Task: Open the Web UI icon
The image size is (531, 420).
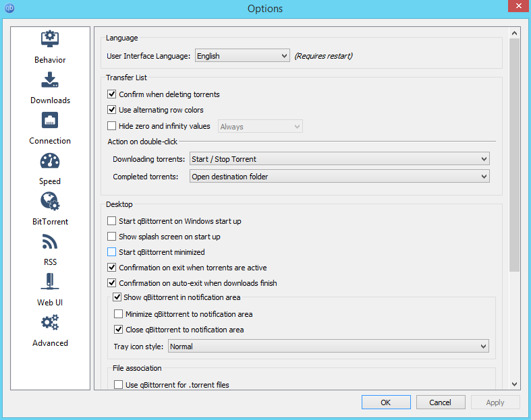Action: [x=50, y=282]
